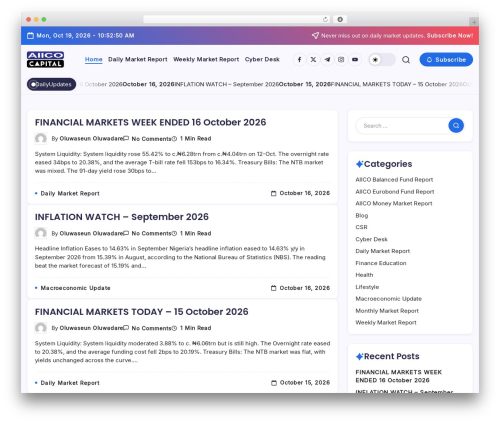
Task: Open the X (Twitter) social icon
Action: coord(313,60)
